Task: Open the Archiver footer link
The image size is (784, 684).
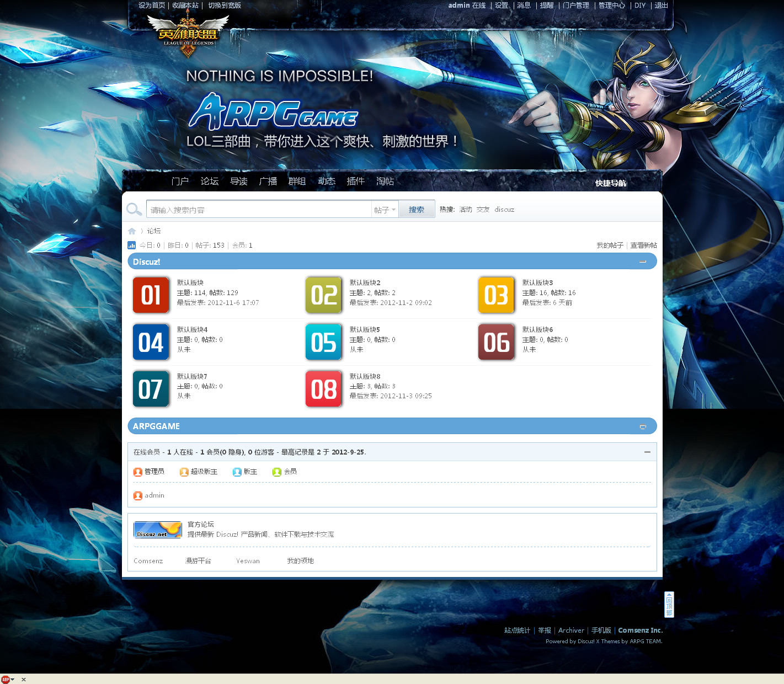Action: 571,630
